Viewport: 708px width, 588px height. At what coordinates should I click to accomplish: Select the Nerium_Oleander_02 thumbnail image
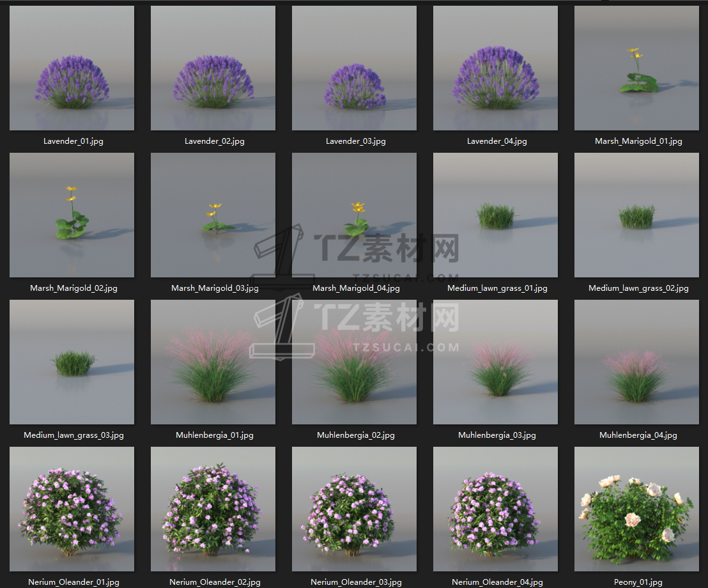pos(213,509)
